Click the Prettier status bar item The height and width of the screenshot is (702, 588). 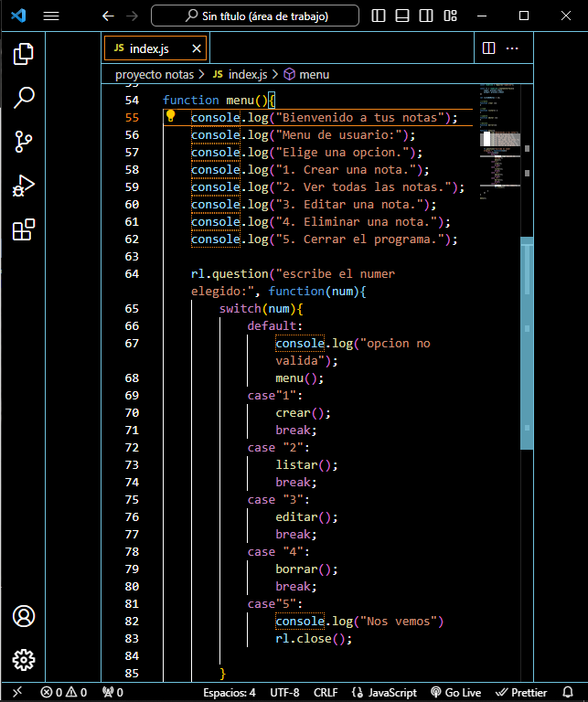[x=521, y=693]
